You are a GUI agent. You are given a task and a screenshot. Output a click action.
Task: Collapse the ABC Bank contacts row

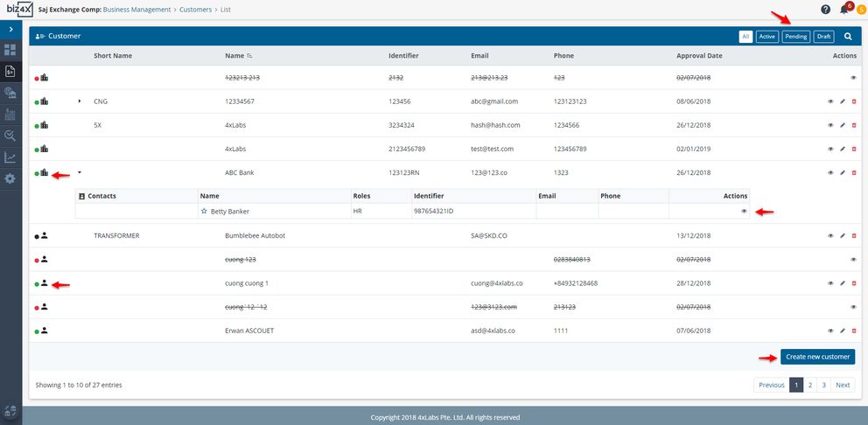79,173
